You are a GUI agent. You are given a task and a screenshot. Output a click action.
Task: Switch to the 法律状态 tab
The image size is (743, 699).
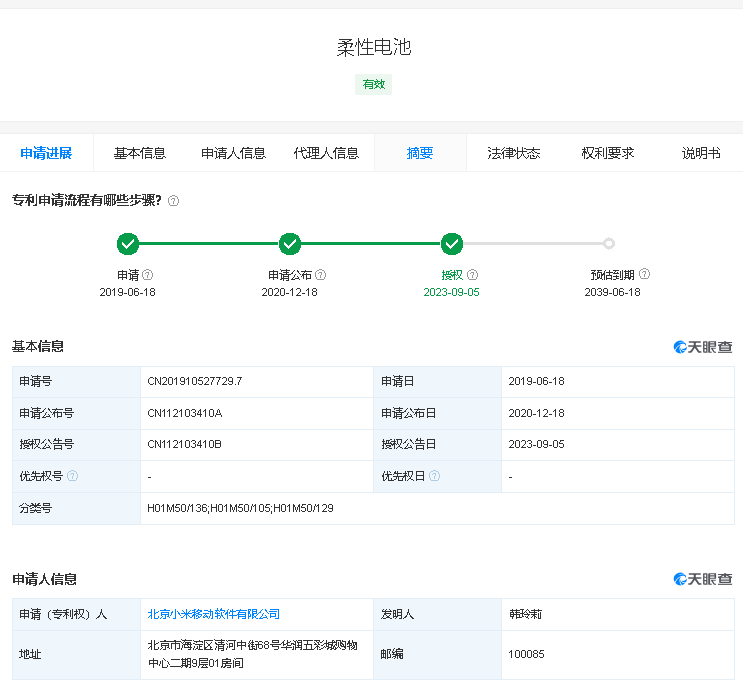pos(514,153)
